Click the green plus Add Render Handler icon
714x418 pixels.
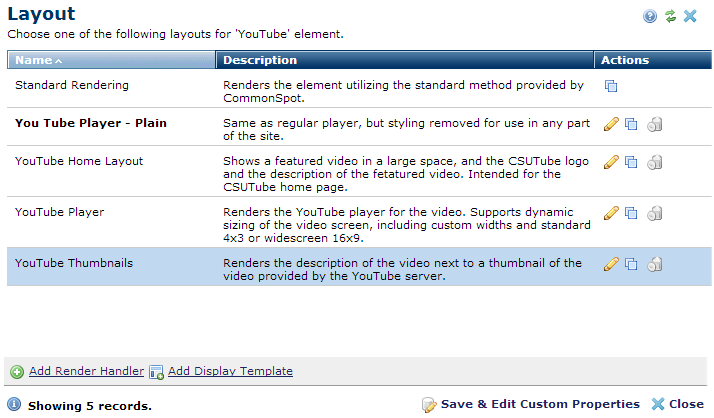pos(17,372)
